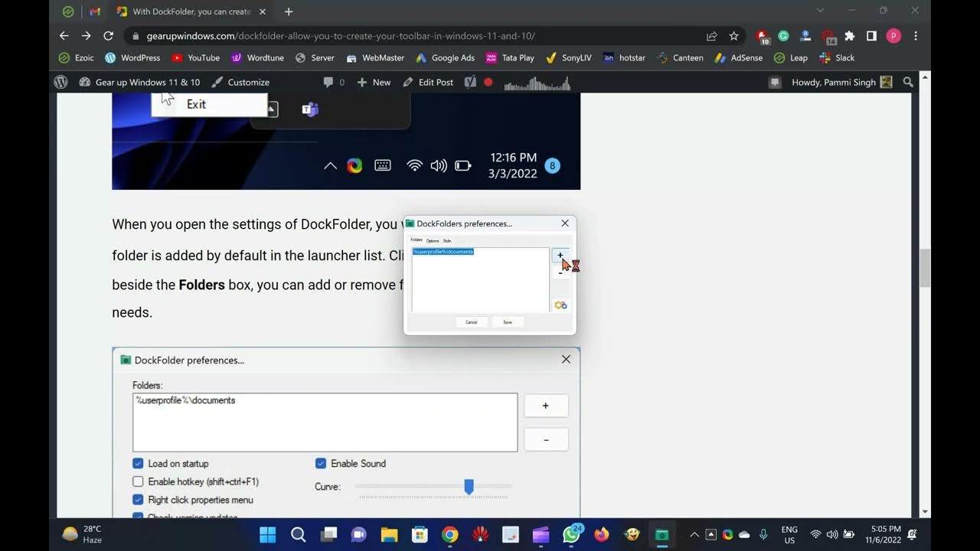Open Tata Play bookmark
The image size is (980, 551).
point(510,57)
